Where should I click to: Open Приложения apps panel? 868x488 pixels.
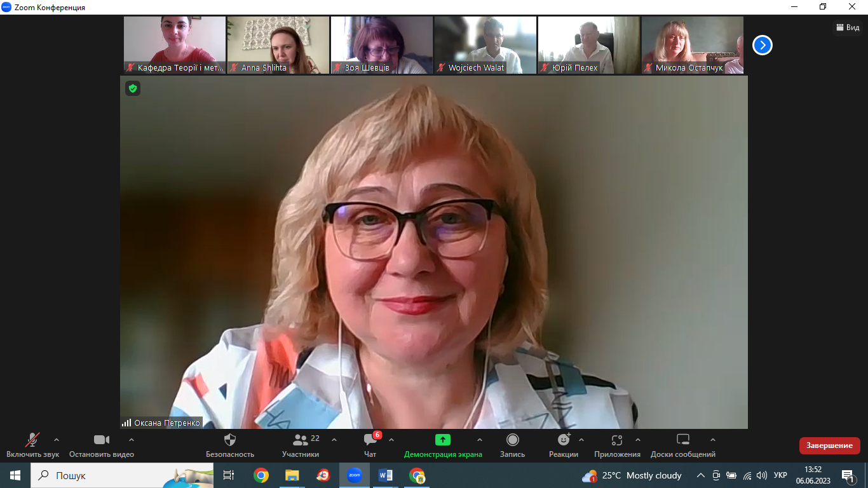click(x=617, y=445)
